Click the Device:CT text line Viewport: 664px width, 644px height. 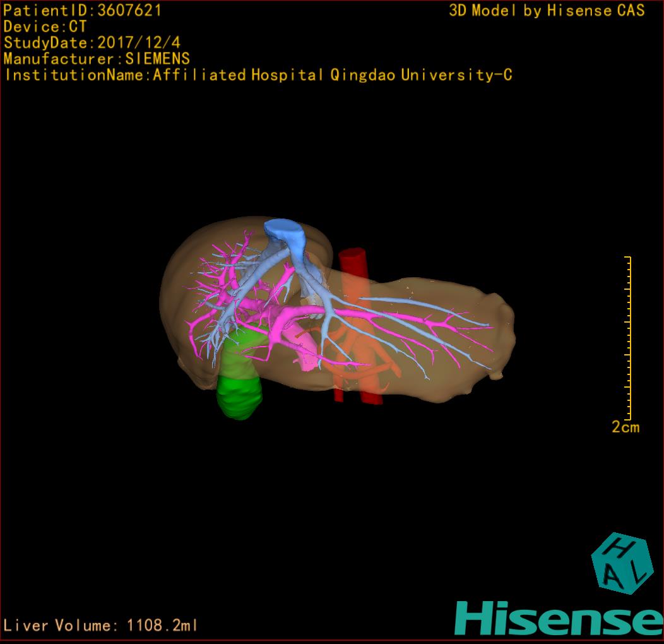coord(45,27)
